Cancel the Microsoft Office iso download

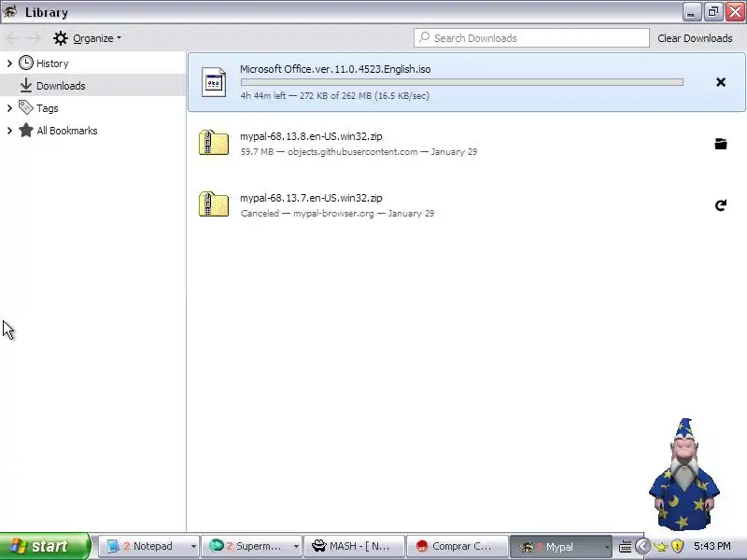(720, 82)
